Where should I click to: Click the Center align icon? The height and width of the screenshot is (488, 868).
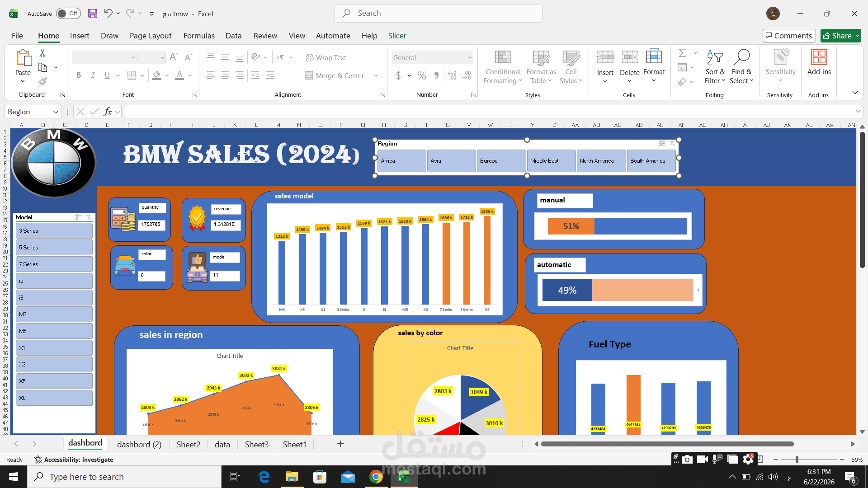pyautogui.click(x=225, y=75)
